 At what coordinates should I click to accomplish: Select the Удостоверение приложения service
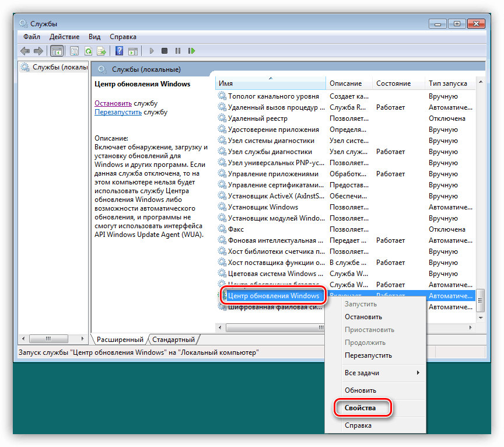(x=345, y=130)
